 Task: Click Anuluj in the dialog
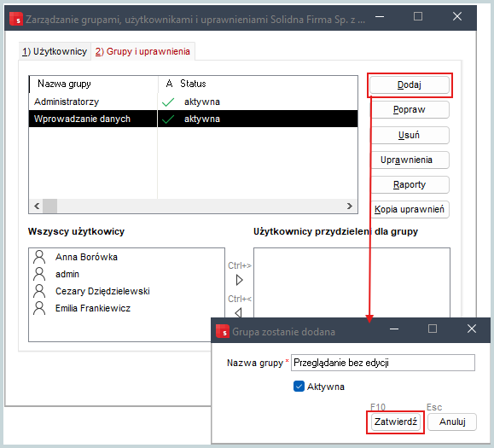point(452,422)
